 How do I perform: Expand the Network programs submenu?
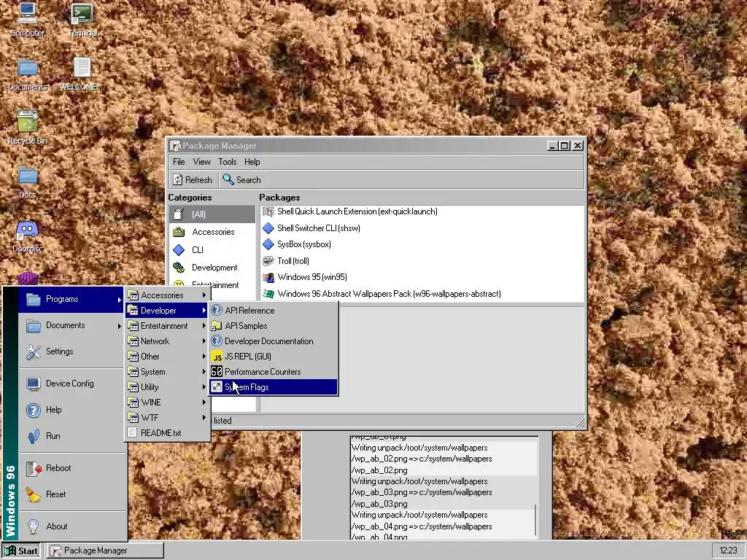pyautogui.click(x=167, y=341)
